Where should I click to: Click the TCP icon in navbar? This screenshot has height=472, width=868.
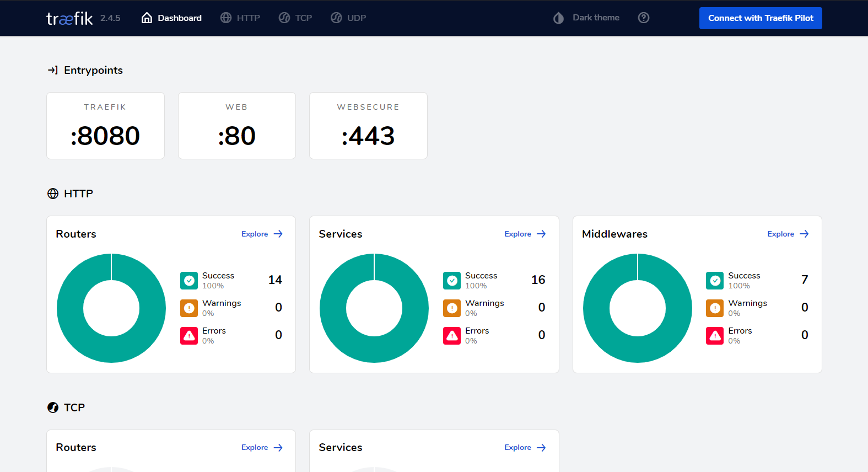coord(284,18)
